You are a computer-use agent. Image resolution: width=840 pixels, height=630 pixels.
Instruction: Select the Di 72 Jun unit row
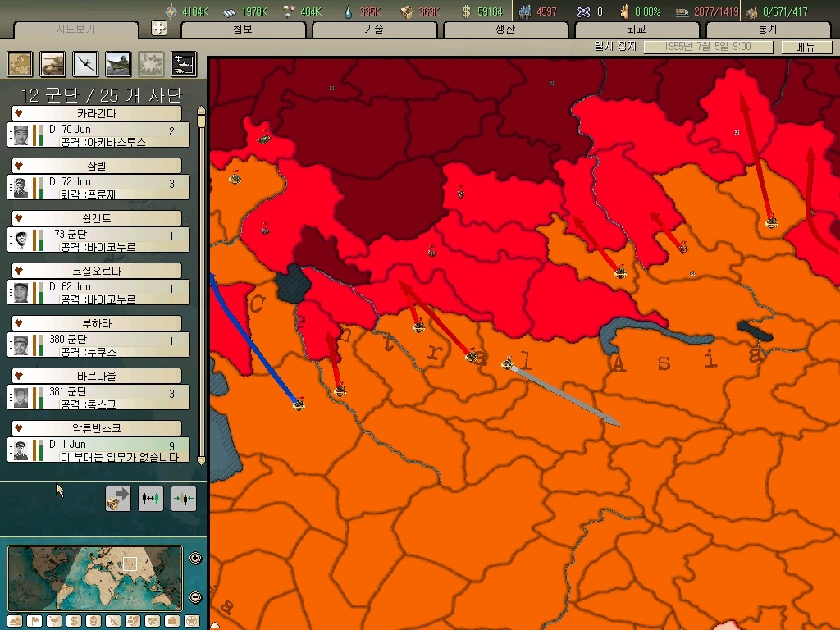(x=98, y=187)
